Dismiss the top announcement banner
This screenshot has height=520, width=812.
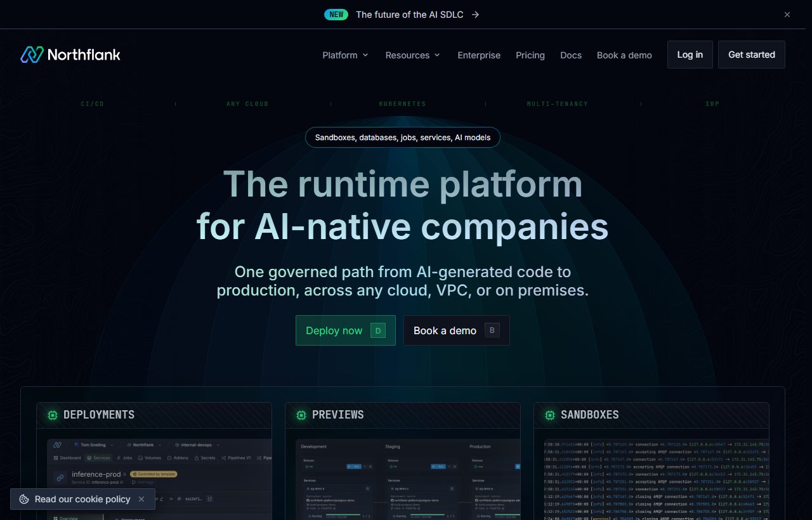[787, 15]
